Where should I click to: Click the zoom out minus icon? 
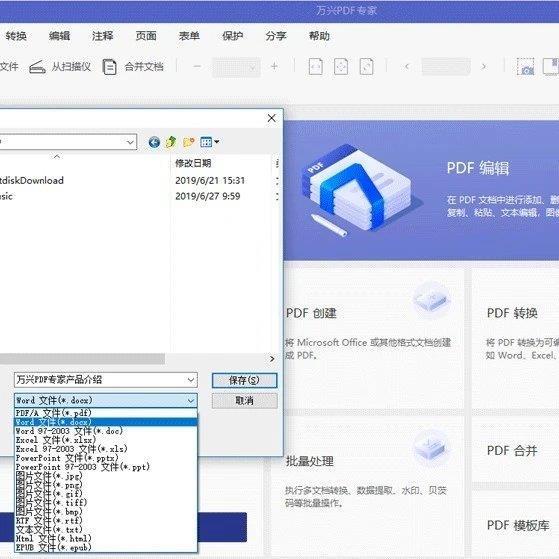click(x=197, y=66)
